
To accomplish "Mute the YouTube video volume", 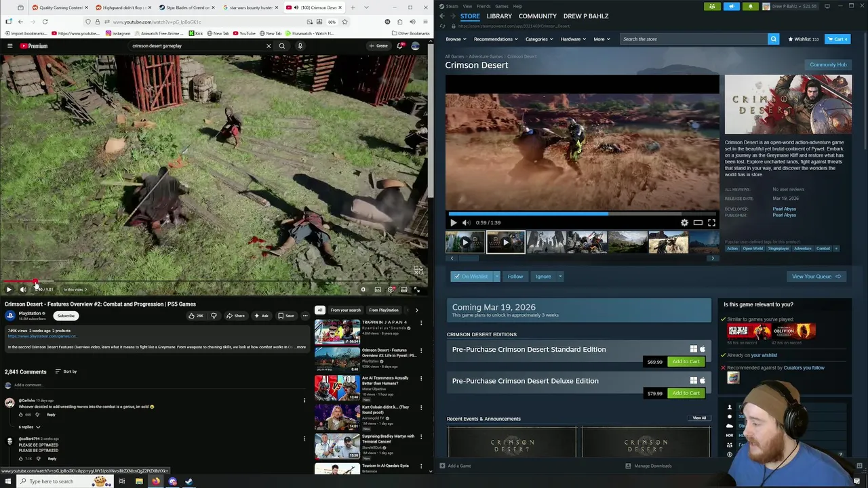I will tap(23, 290).
